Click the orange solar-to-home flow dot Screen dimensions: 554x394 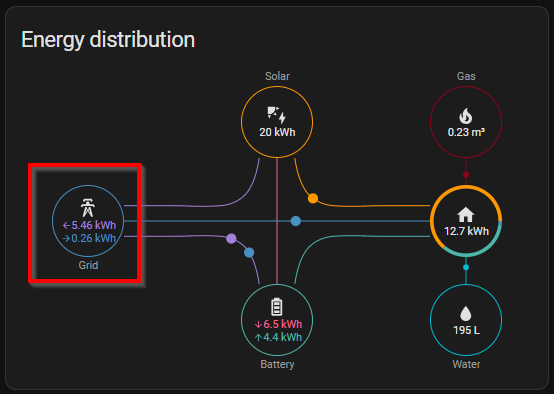click(313, 198)
